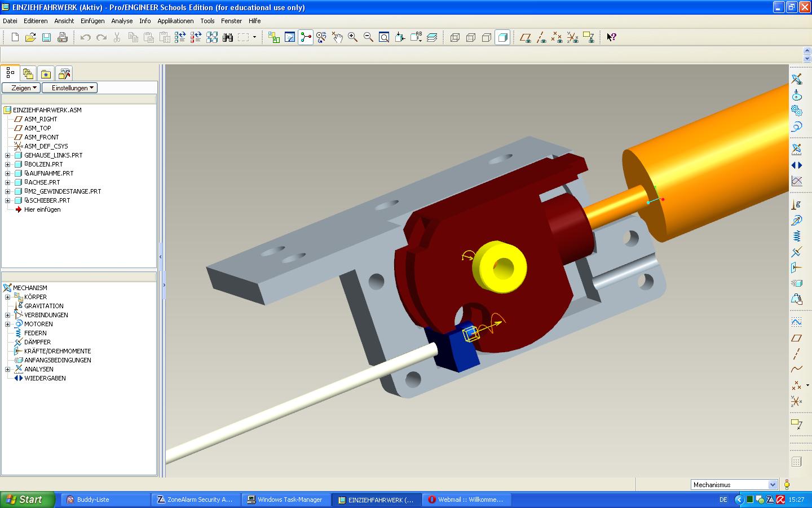Open the Ansicht menu
Image resolution: width=812 pixels, height=508 pixels.
64,21
